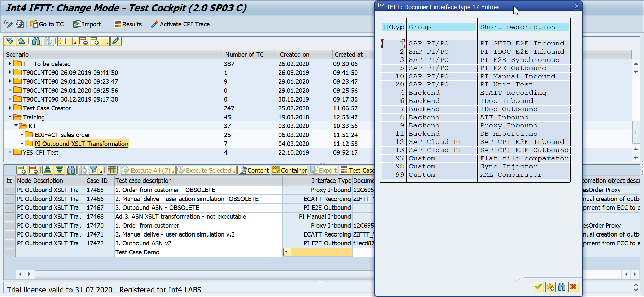
Task: Click the empty Interface Type field for Test Case Demo
Action: click(321, 252)
